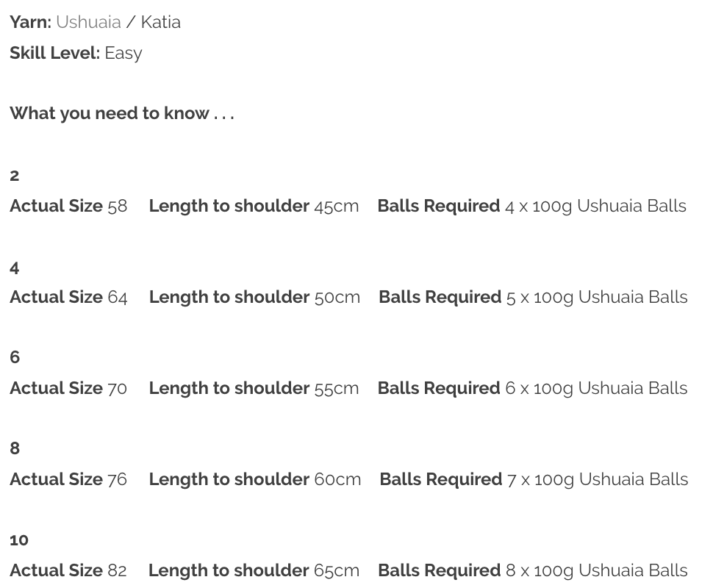The width and height of the screenshot is (713, 588).
Task: Click '7 x 100g Ushuaia Balls' text
Action: [x=598, y=479]
